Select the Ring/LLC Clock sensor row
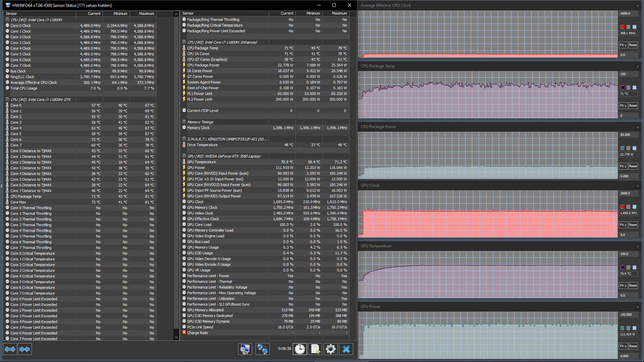644x362 pixels. click(x=80, y=77)
